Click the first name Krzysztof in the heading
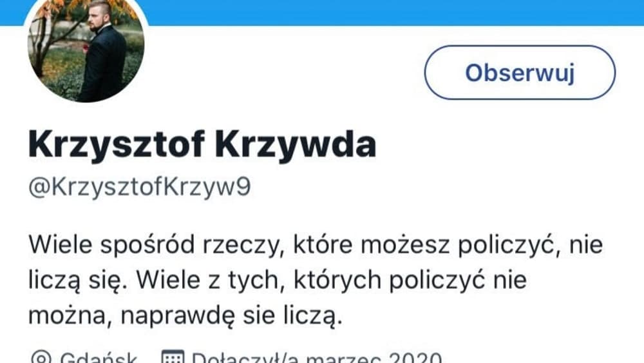The image size is (644, 363). [117, 144]
